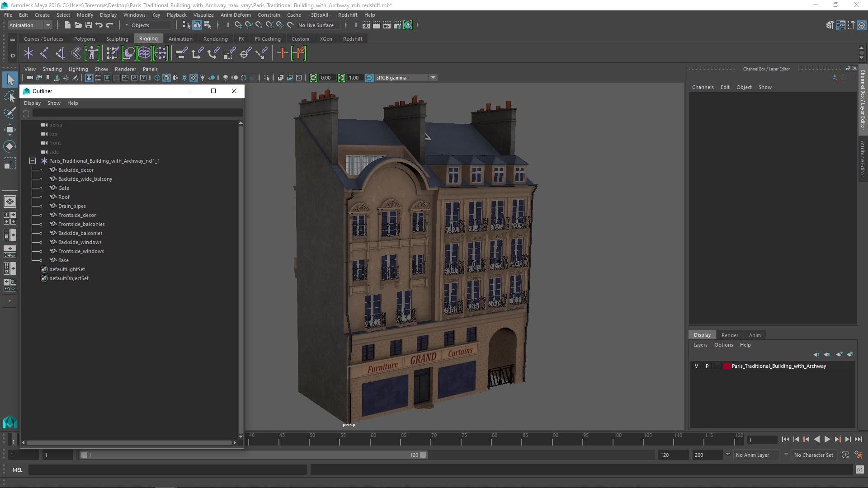868x488 pixels.
Task: Click the layer red color swatch
Action: (726, 366)
